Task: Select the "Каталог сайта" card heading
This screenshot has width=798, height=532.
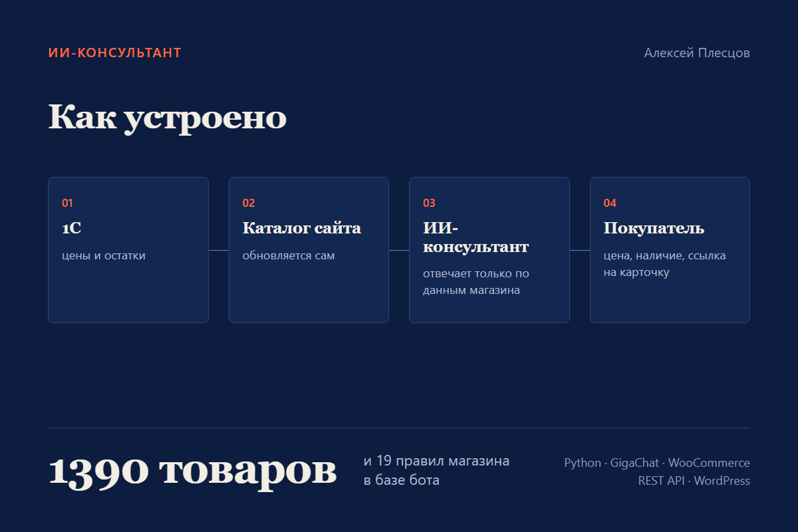Action: tap(302, 228)
